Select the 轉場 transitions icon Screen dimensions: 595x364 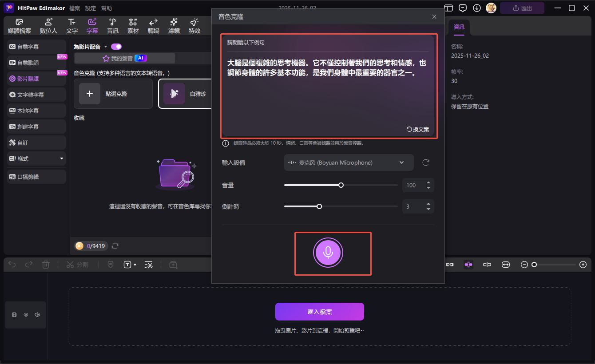coord(153,26)
